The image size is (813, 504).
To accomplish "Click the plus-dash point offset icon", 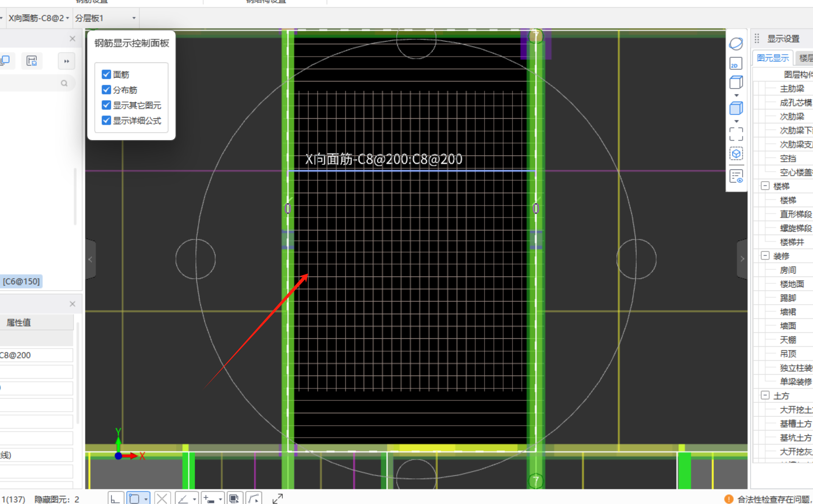I will [209, 499].
